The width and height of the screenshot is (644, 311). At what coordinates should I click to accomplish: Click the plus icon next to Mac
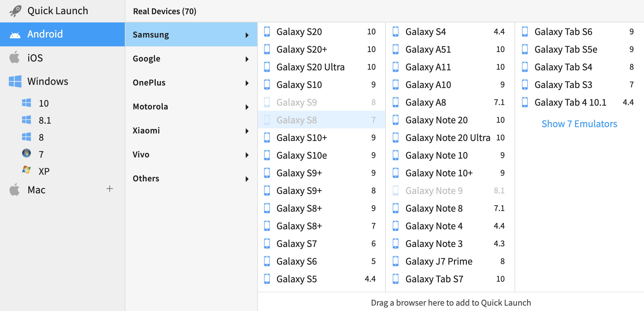click(109, 189)
